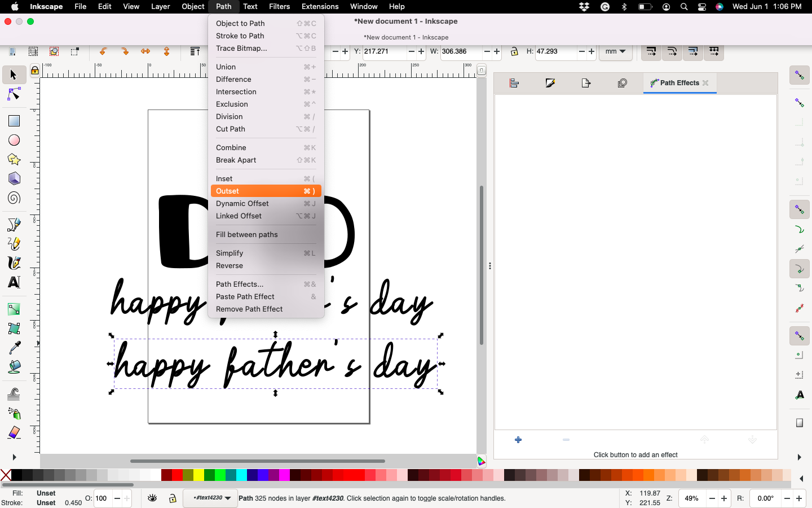Toggle the layer lock in the status bar
Viewport: 812px width, 508px height.
coord(171,498)
